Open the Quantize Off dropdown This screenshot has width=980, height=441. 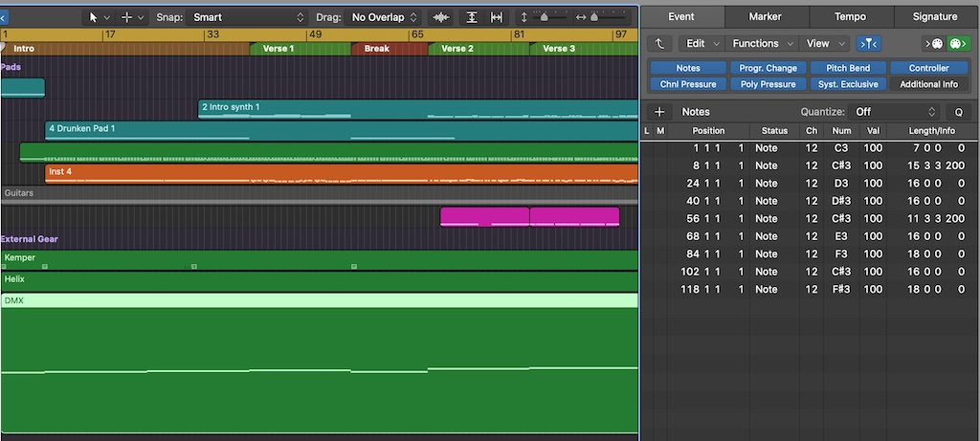point(895,112)
